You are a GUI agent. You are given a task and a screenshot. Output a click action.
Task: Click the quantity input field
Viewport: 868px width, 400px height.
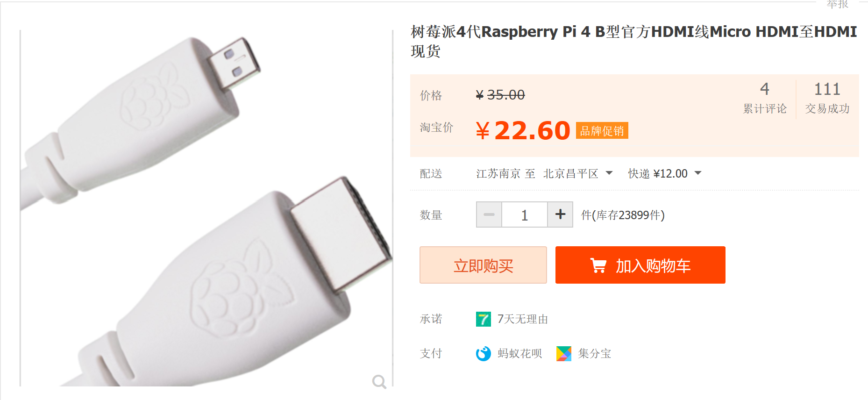tap(525, 214)
